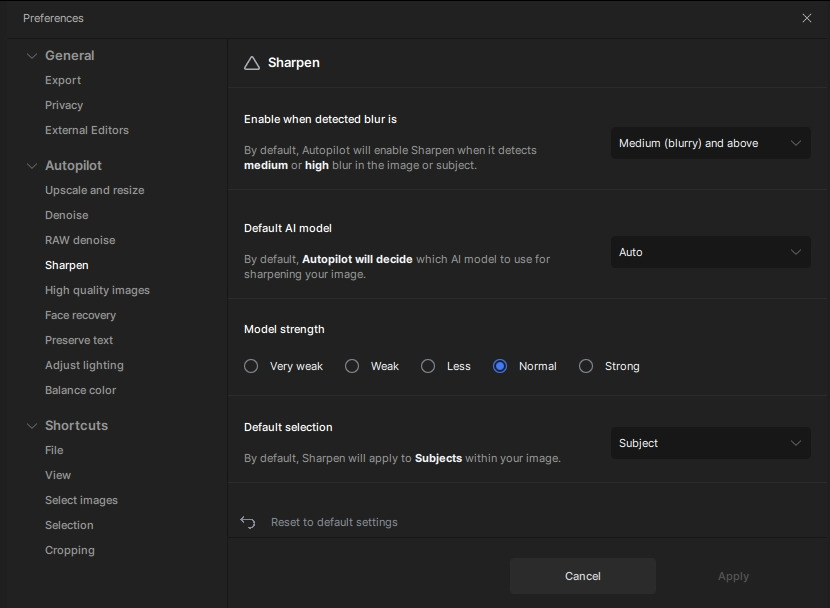Collapse the Shortcuts section
Image resolution: width=830 pixels, height=608 pixels.
[32, 426]
